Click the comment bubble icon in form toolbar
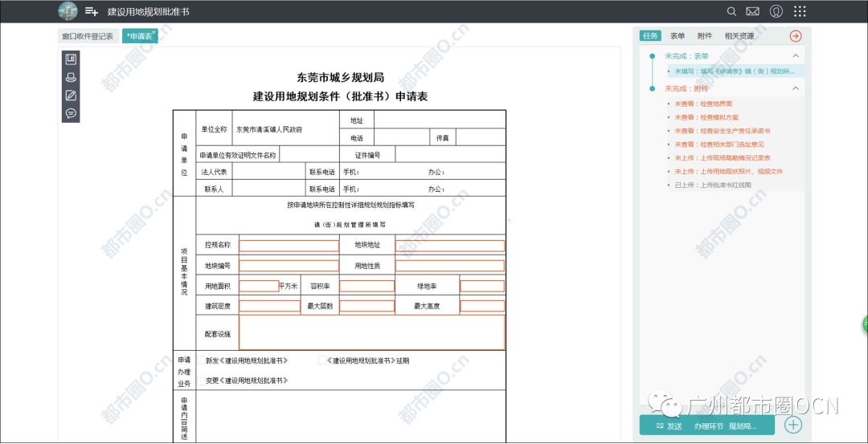This screenshot has width=868, height=444. point(70,113)
